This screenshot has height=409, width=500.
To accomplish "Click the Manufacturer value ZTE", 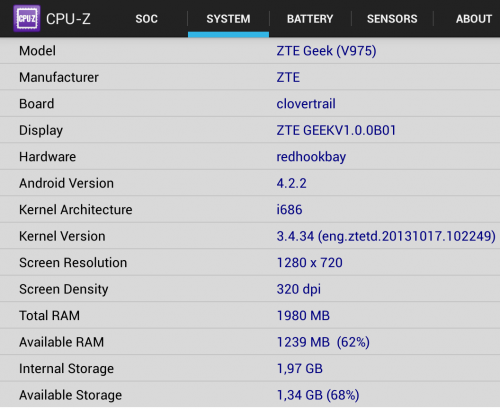I will (288, 77).
